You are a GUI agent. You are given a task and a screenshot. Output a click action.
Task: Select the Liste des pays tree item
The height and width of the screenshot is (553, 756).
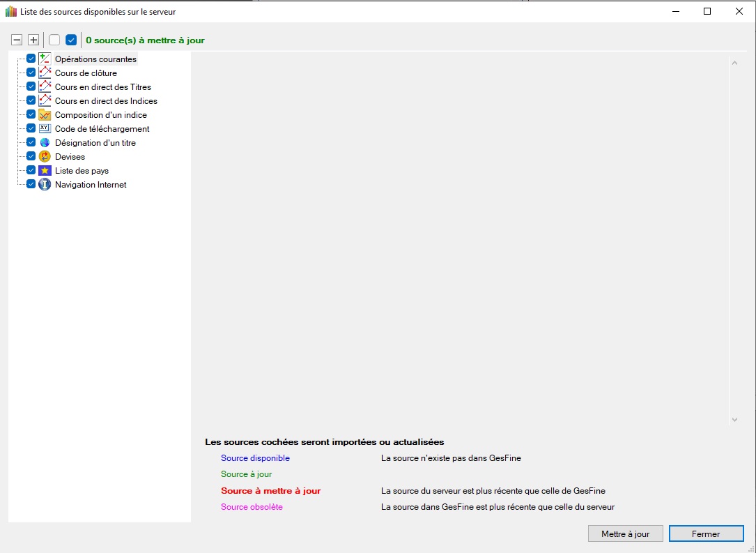pyautogui.click(x=82, y=171)
